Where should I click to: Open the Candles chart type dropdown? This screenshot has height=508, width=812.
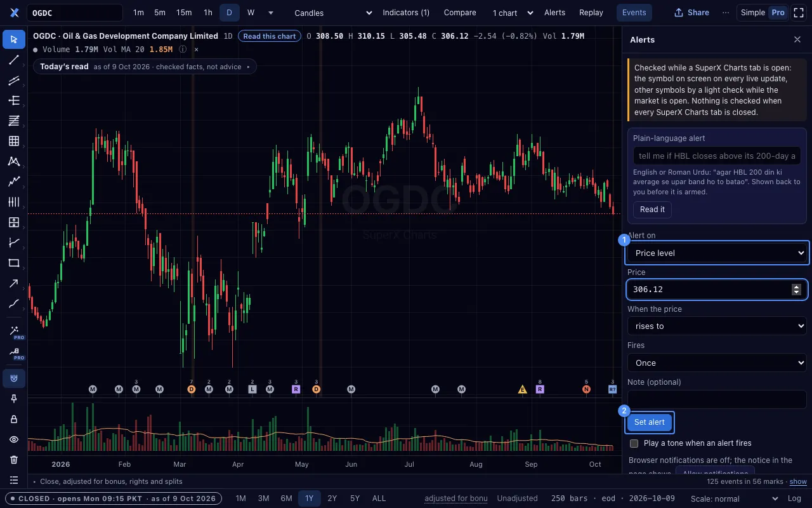[334, 13]
